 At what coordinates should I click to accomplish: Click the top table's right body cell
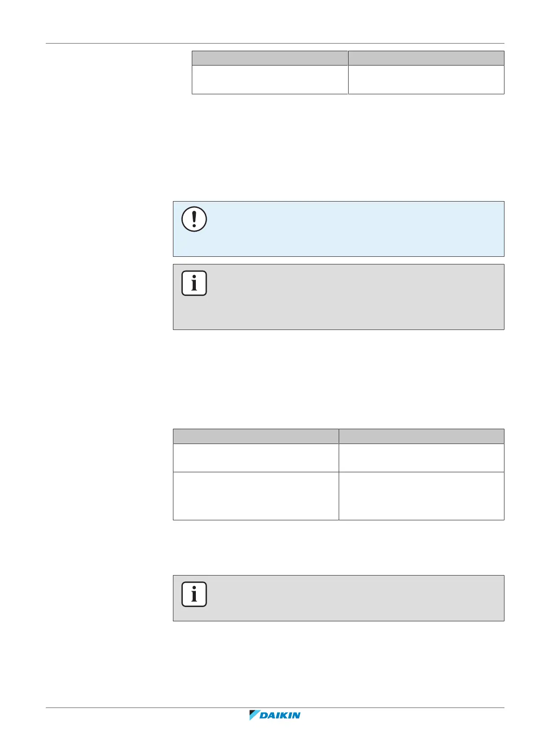coord(426,79)
